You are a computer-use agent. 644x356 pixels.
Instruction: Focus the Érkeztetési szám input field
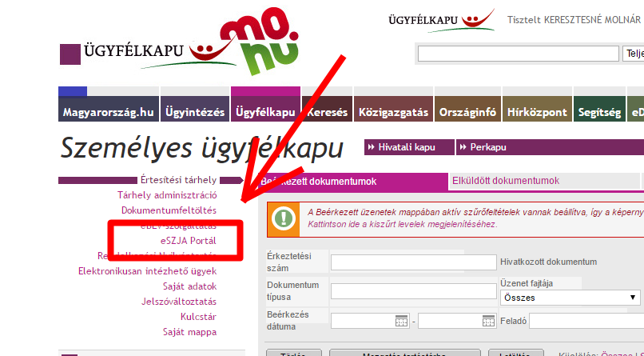tap(414, 262)
